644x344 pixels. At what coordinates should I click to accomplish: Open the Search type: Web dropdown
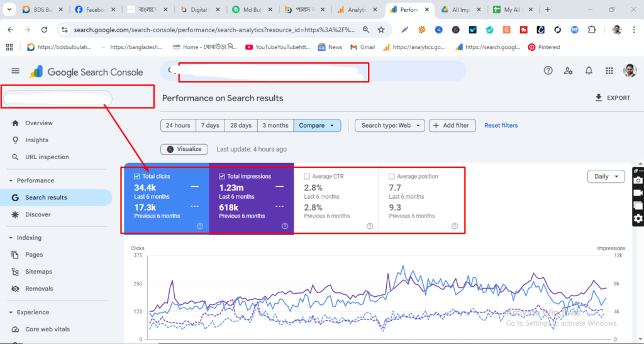pyautogui.click(x=390, y=126)
